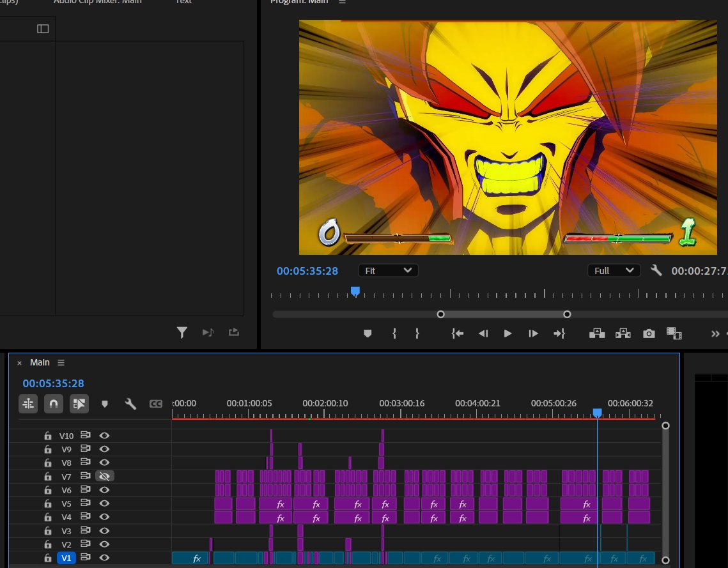Click timeline playhead timecode field

click(54, 383)
